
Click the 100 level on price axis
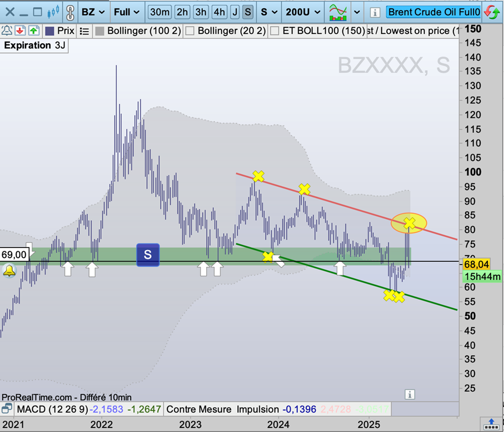pos(473,172)
